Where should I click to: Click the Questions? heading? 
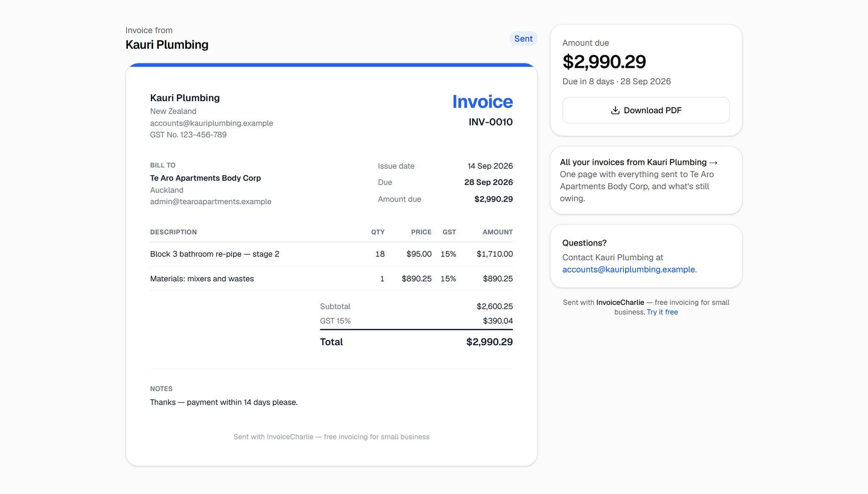point(584,243)
